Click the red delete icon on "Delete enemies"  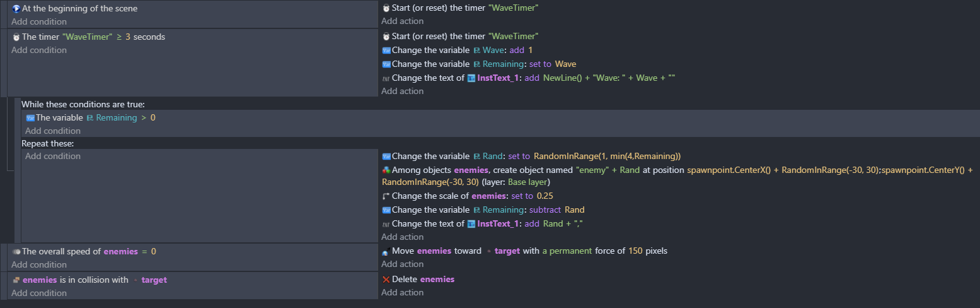[x=386, y=280]
